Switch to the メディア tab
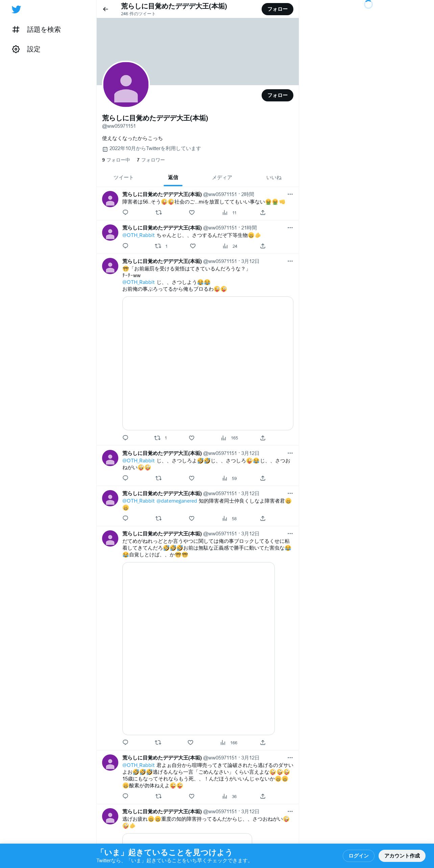This screenshot has height=868, width=434. pos(222,178)
